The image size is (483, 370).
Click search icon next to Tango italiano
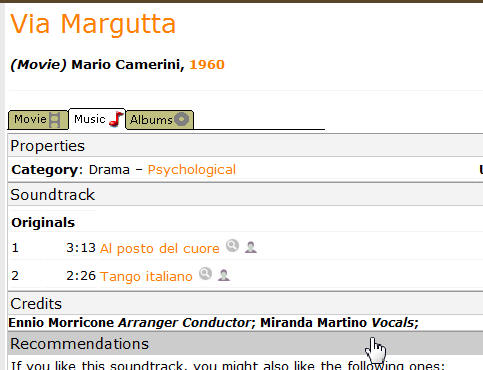point(205,274)
